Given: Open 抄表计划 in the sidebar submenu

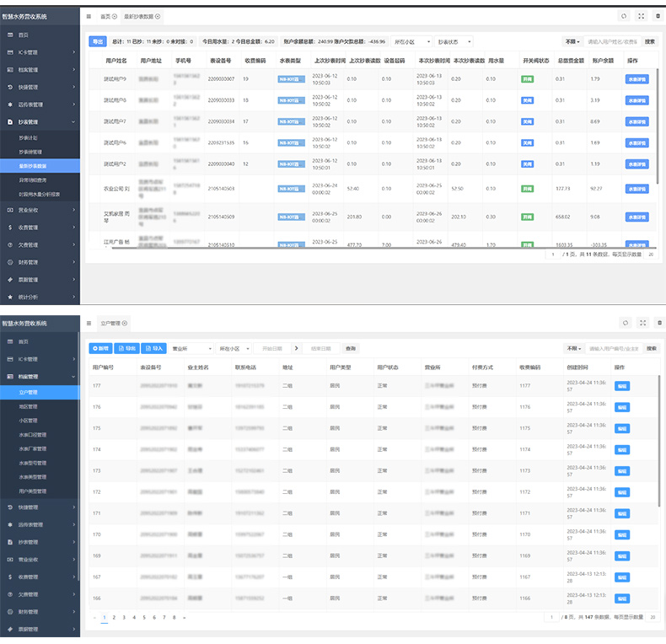Looking at the screenshot, I should tap(30, 137).
